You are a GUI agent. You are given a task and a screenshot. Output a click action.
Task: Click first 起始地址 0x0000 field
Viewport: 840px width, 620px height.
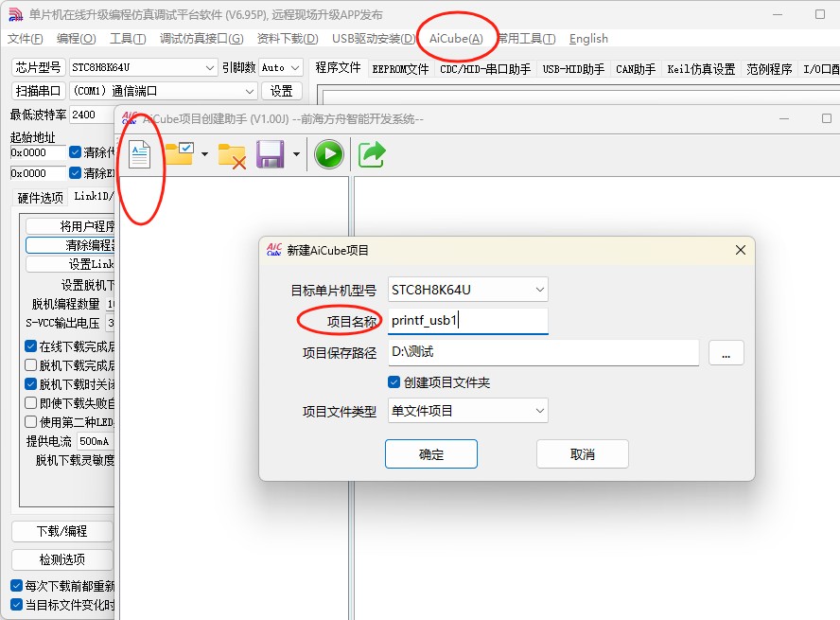click(x=38, y=152)
